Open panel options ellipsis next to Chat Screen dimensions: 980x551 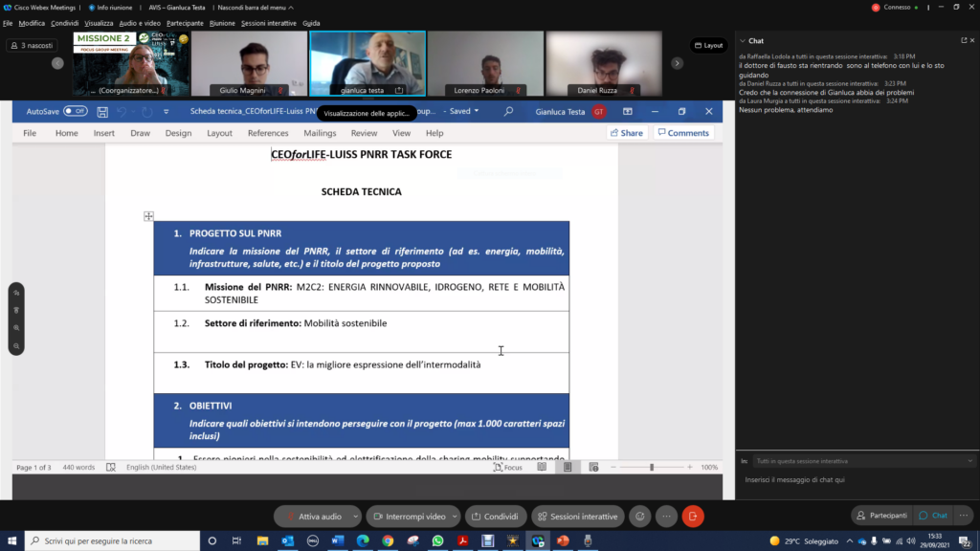click(964, 516)
